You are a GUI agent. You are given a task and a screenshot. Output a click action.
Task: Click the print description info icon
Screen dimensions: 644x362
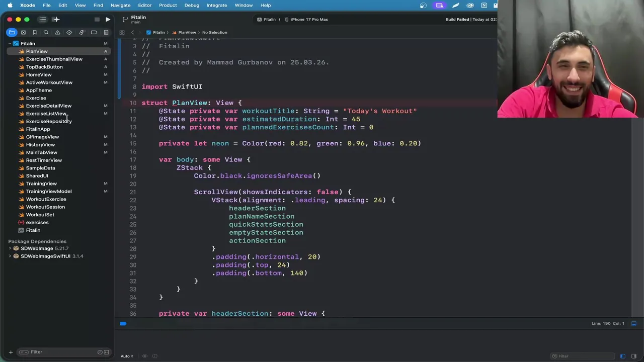(155, 356)
